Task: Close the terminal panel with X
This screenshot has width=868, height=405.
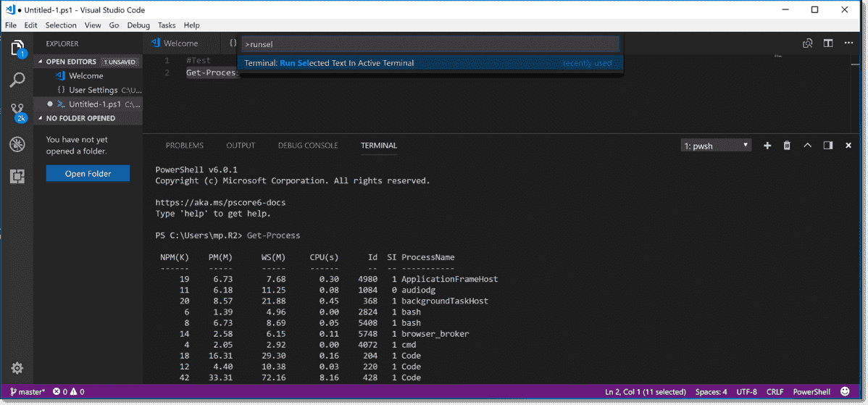Action: (848, 146)
